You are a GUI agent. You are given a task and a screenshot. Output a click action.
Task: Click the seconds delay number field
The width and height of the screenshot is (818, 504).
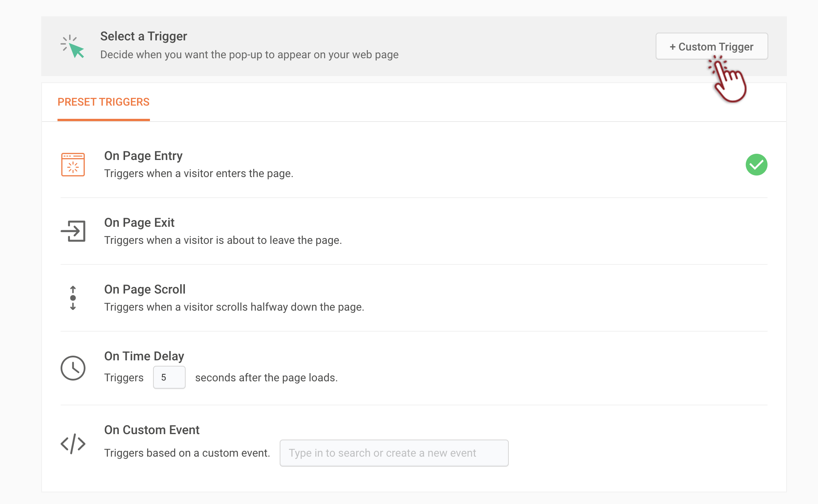[x=169, y=377]
